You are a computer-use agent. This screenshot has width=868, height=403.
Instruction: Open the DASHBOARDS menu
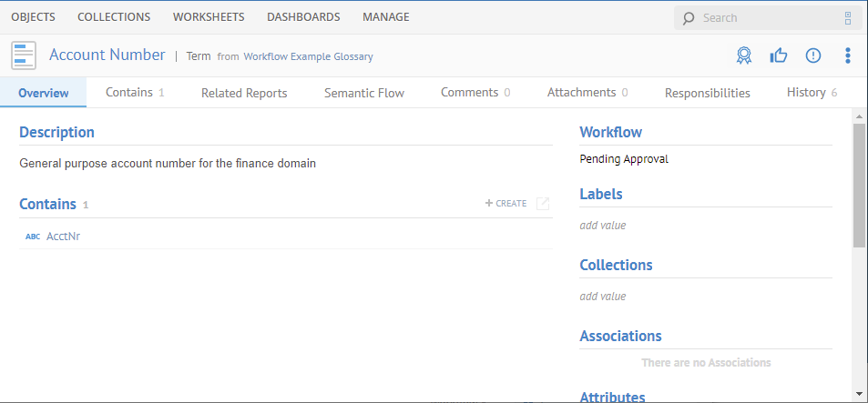pyautogui.click(x=303, y=17)
